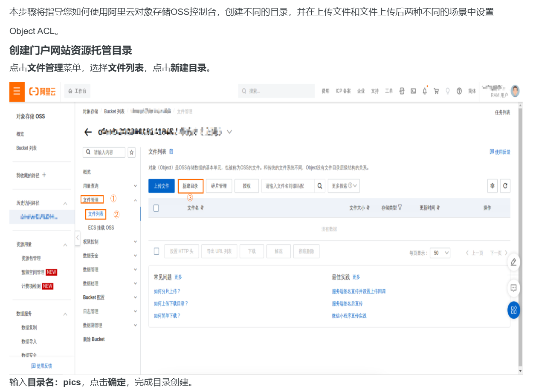536x392 pixels.
Task: Click the magnifier search button for file prefix
Action: coord(320,186)
